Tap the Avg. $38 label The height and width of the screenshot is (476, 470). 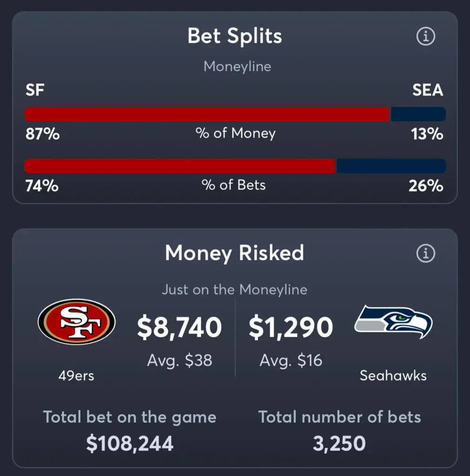click(x=179, y=361)
